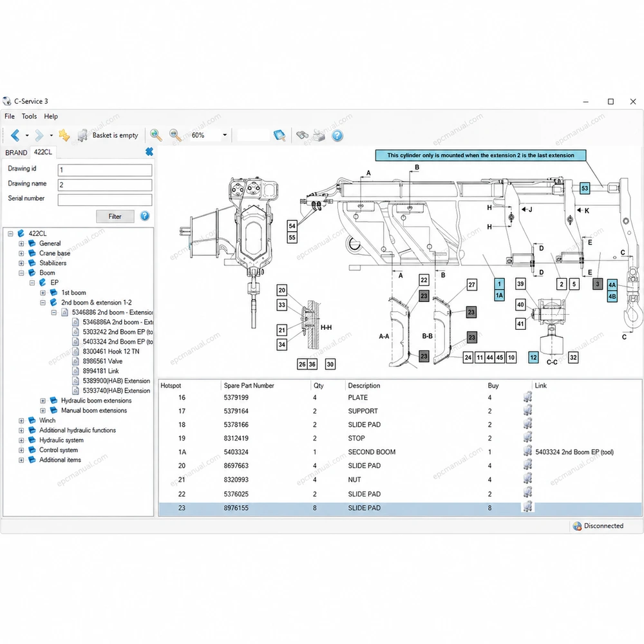Open the Tools menu
This screenshot has width=644, height=644.
point(29,116)
